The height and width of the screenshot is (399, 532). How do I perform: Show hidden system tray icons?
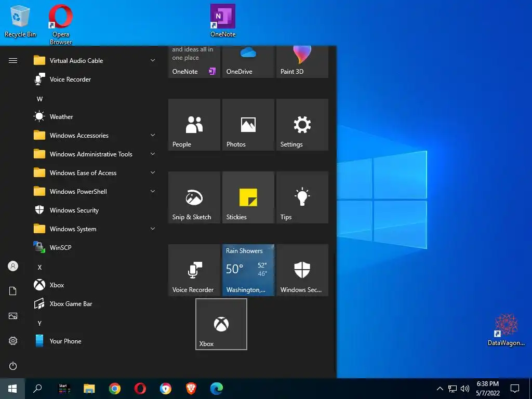pos(440,389)
